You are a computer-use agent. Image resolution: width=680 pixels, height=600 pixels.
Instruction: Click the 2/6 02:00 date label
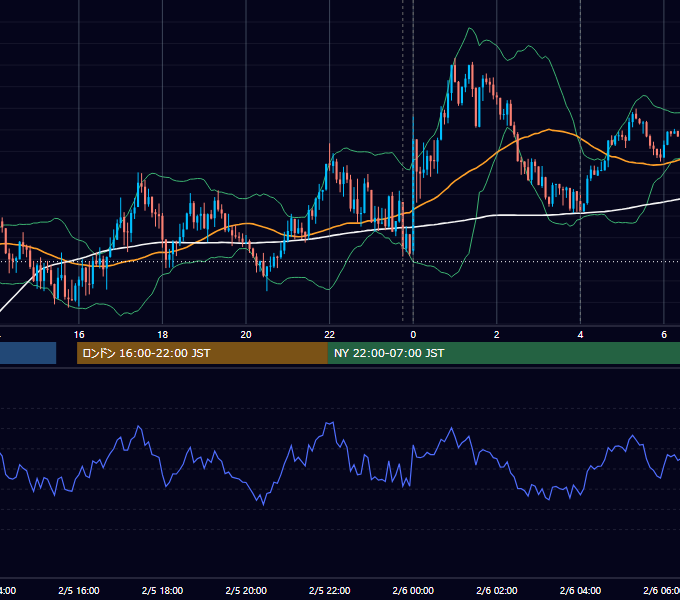[497, 590]
